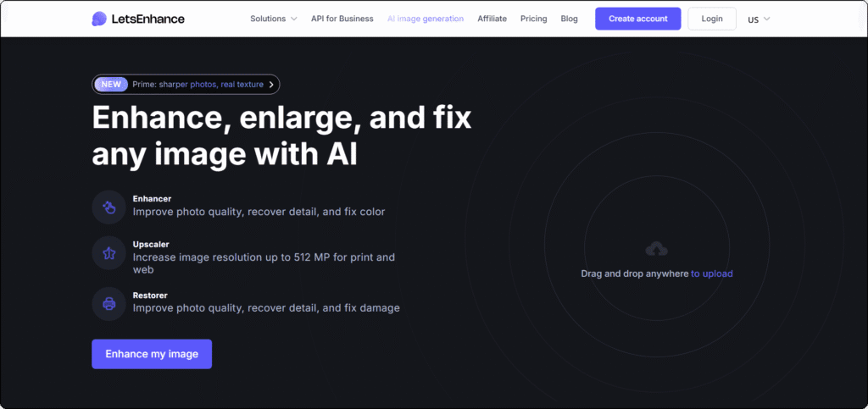Screen dimensions: 868x409
Task: Click the 'Enhance, enlarge, and fix' headline
Action: [x=281, y=117]
